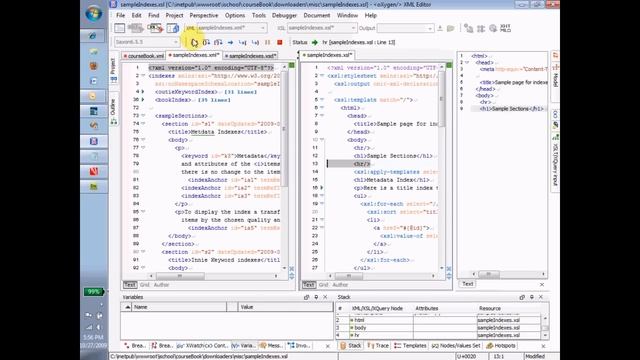Image resolution: width=640 pixels, height=360 pixels.
Task: Click the Run to Cursor icon
Action: point(242,42)
